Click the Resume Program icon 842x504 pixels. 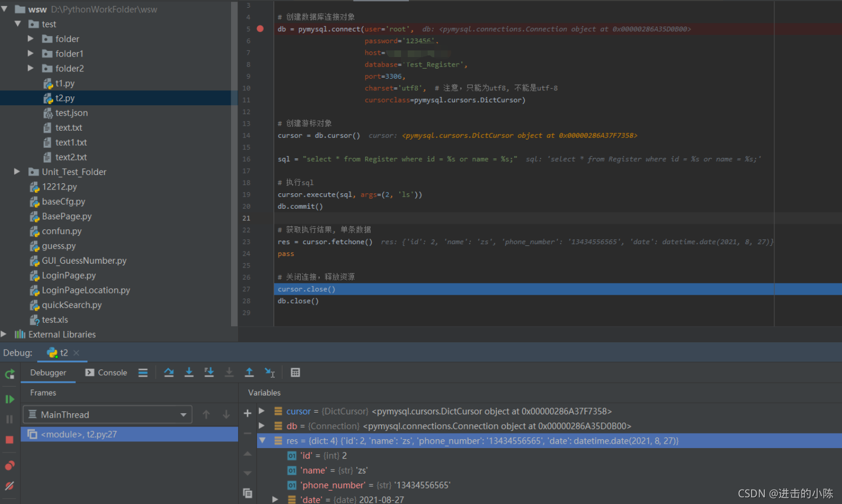coord(9,399)
